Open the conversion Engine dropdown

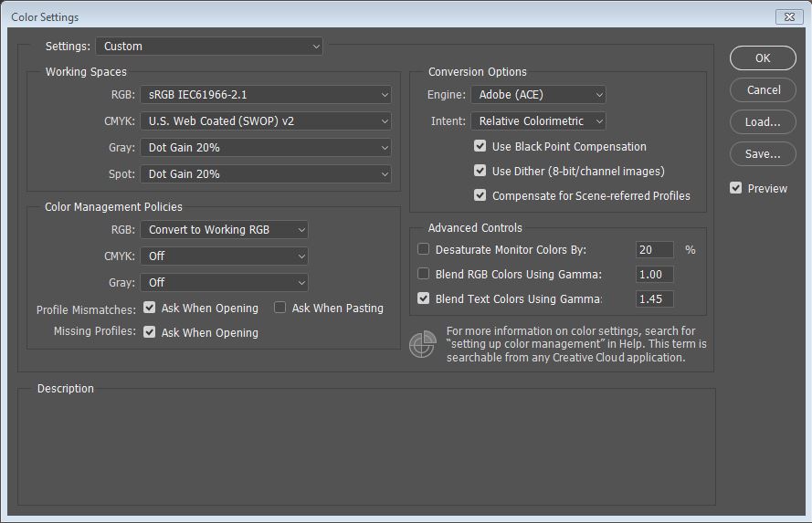tap(538, 94)
